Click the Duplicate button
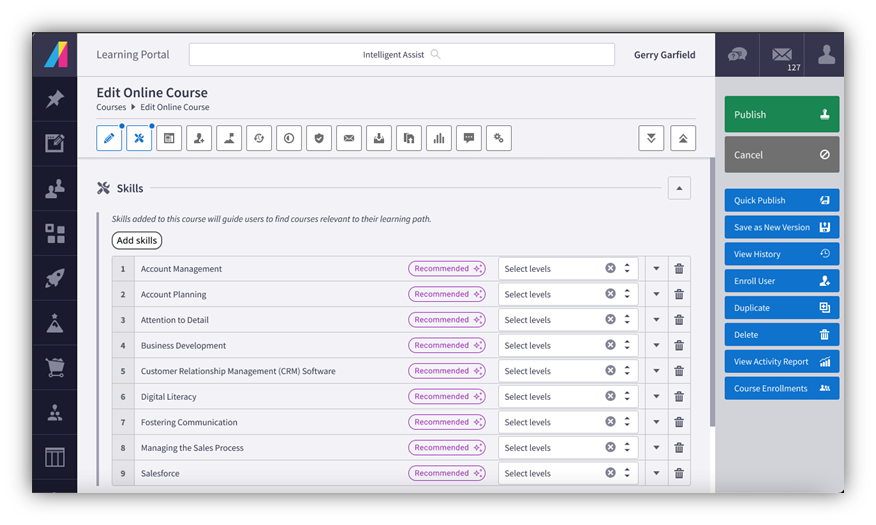 pos(782,308)
